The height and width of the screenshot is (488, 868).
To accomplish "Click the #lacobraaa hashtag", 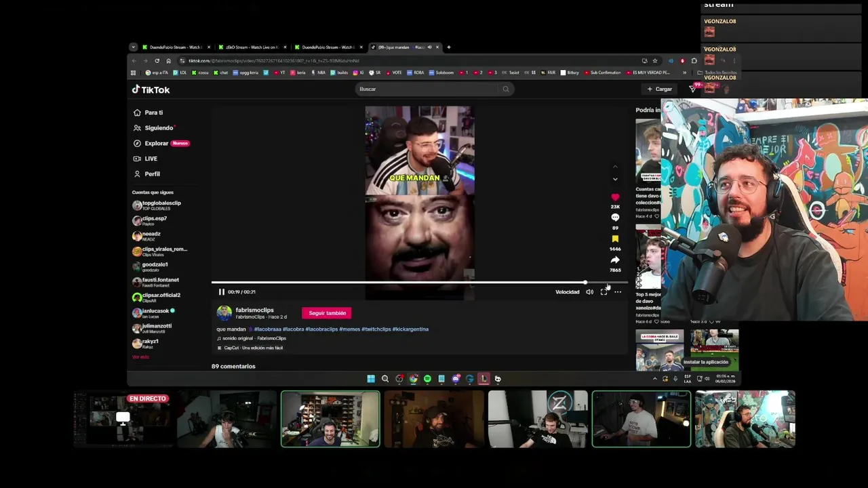I will pyautogui.click(x=267, y=329).
